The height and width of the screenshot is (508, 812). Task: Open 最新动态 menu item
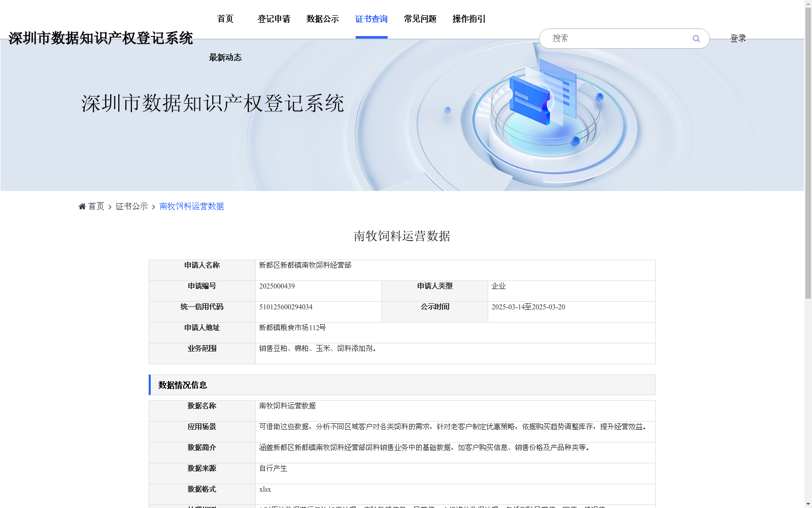pyautogui.click(x=225, y=57)
